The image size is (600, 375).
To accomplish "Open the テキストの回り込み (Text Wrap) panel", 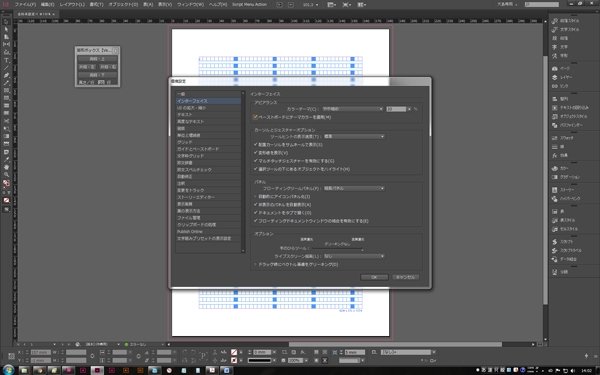I will 570,108.
